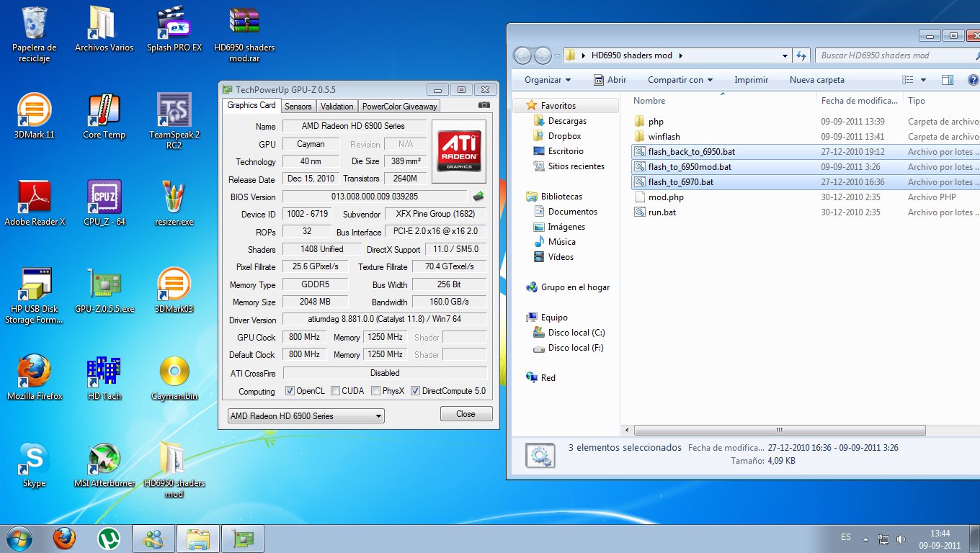Open the uTorrent taskbar icon
The height and width of the screenshot is (553, 980).
click(109, 538)
